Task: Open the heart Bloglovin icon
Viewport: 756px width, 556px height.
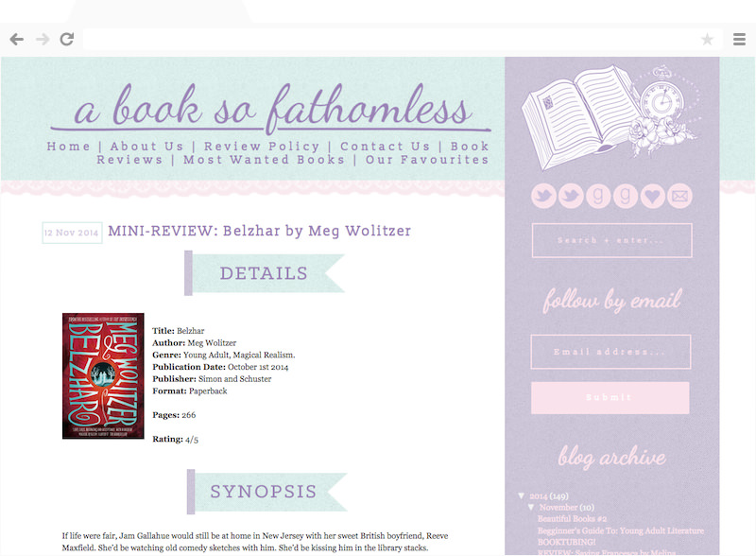Action: (x=652, y=196)
